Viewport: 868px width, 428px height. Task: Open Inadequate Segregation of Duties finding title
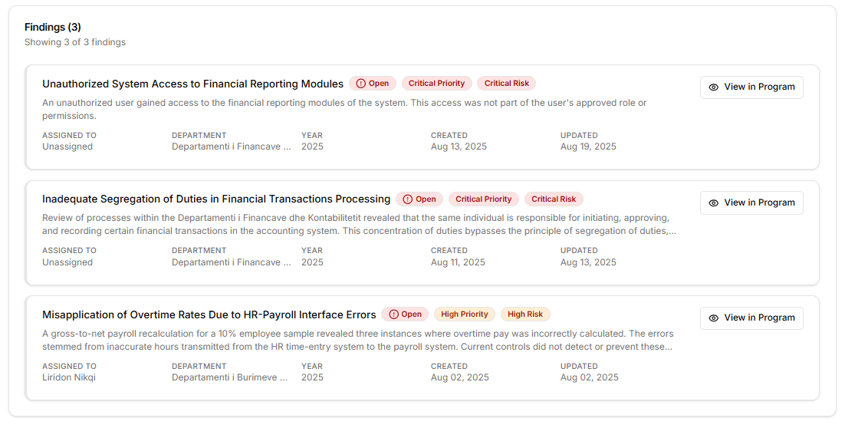pos(216,199)
